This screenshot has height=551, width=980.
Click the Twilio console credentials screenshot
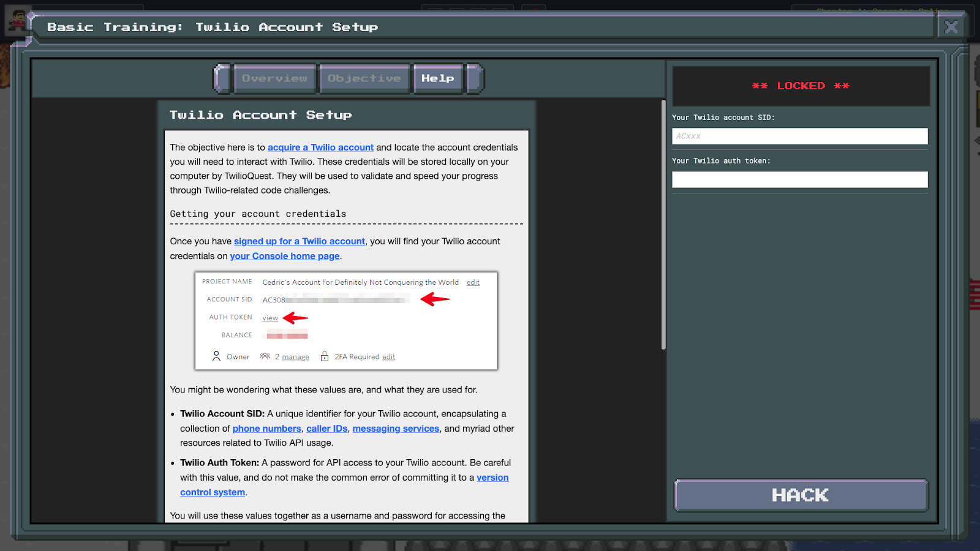[x=346, y=321]
